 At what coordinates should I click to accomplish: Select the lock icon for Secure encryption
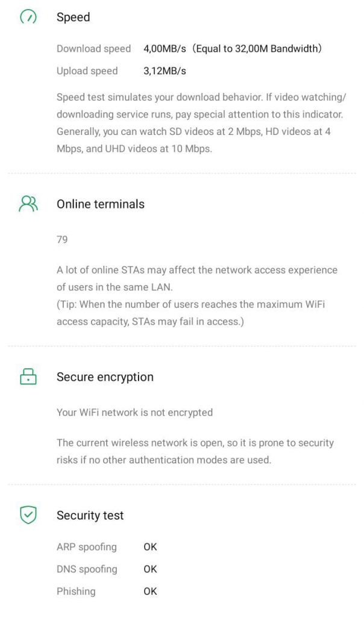(28, 377)
